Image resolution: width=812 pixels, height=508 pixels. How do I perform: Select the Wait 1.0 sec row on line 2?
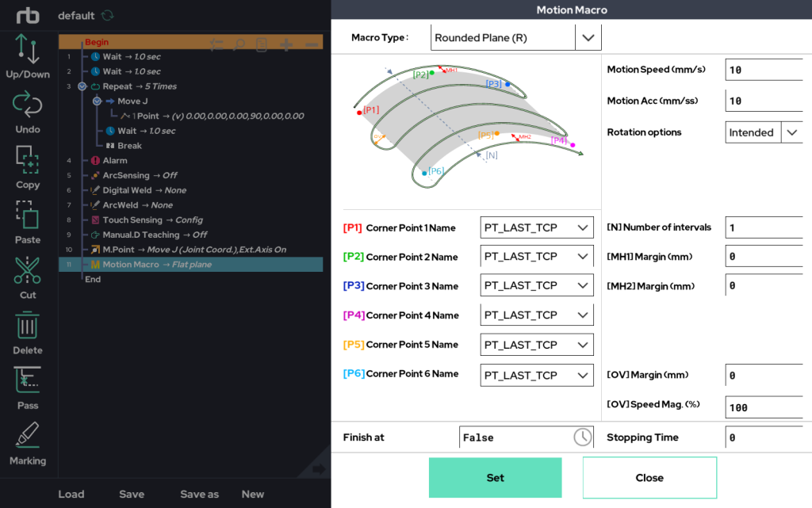(x=190, y=71)
